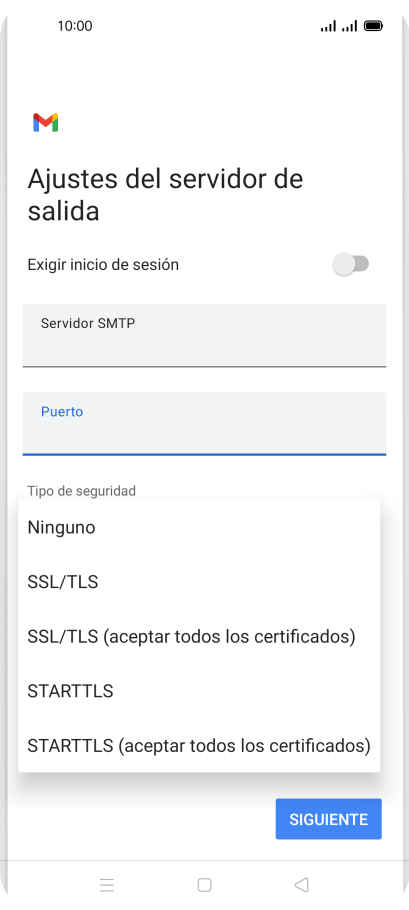Screen dimensions: 409x910
Task: Click into the Puerto input field
Action: (204, 424)
